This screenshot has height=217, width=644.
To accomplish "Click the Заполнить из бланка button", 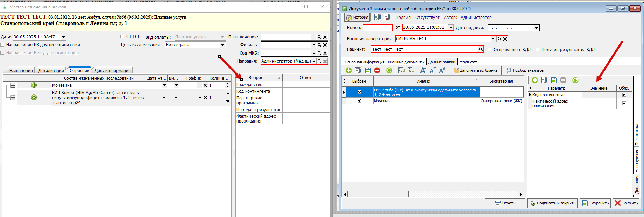I will tap(475, 70).
